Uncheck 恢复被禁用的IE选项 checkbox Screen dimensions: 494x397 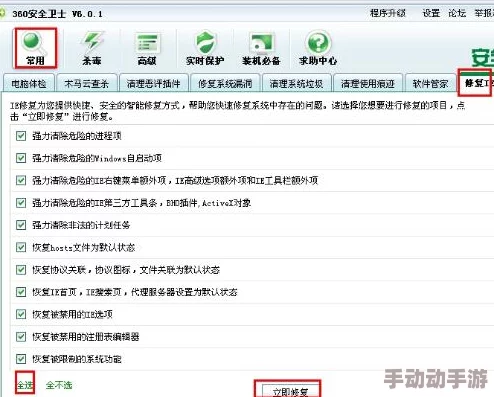[x=21, y=314]
